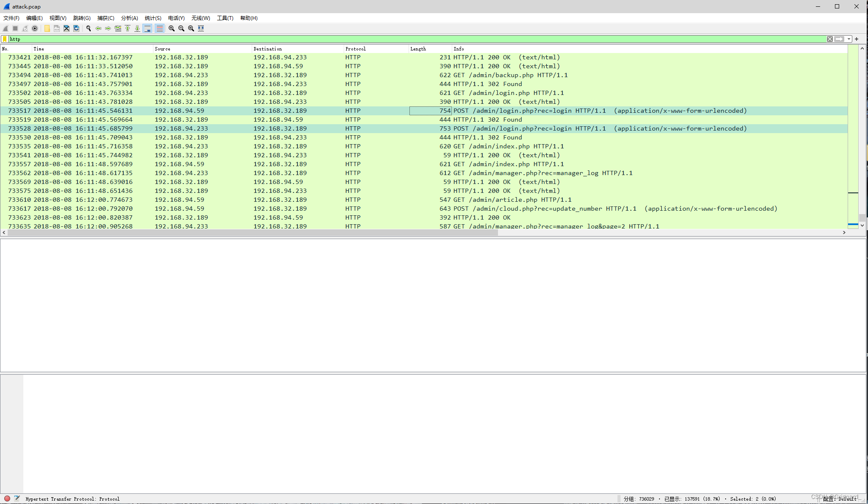Open the 分析(A) menu
The image size is (868, 504).
[129, 18]
